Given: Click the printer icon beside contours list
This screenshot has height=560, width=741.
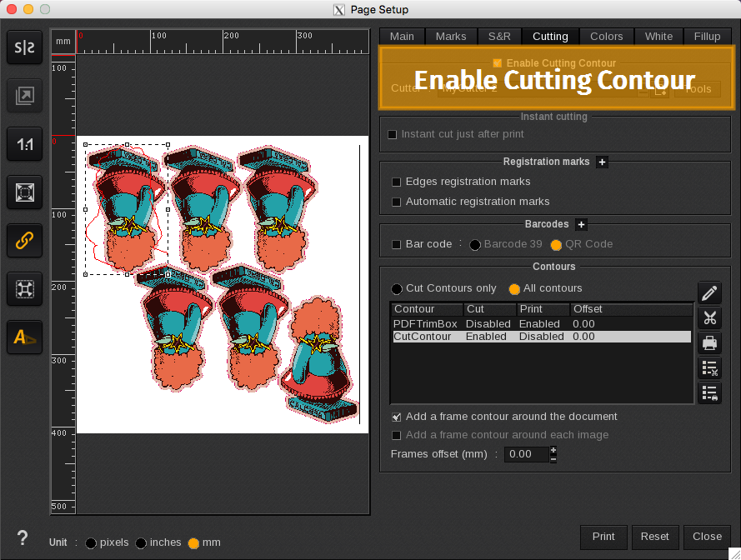Looking at the screenshot, I should (x=709, y=342).
